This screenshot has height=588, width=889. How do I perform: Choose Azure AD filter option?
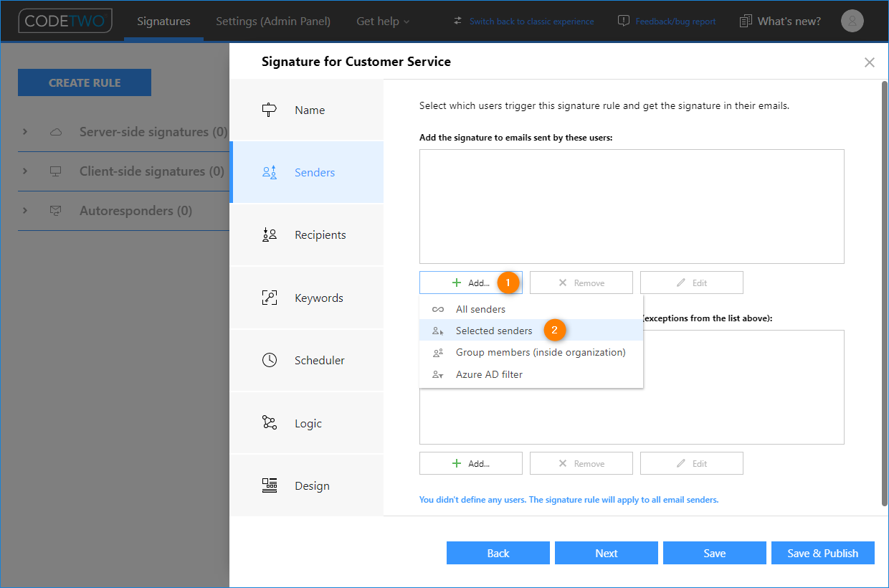coord(531,374)
